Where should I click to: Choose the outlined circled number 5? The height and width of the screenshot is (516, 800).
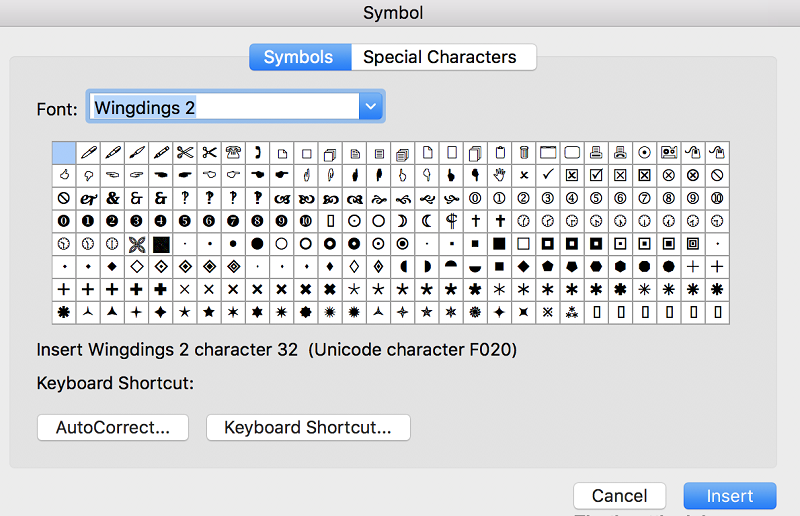(x=596, y=199)
